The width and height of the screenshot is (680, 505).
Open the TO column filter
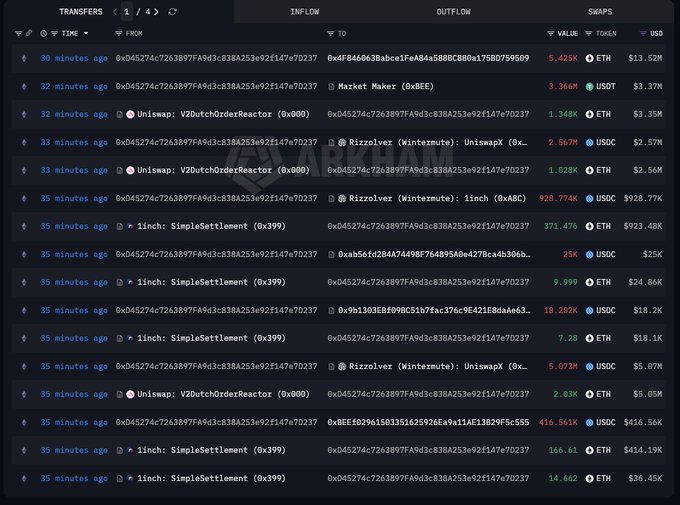(330, 33)
